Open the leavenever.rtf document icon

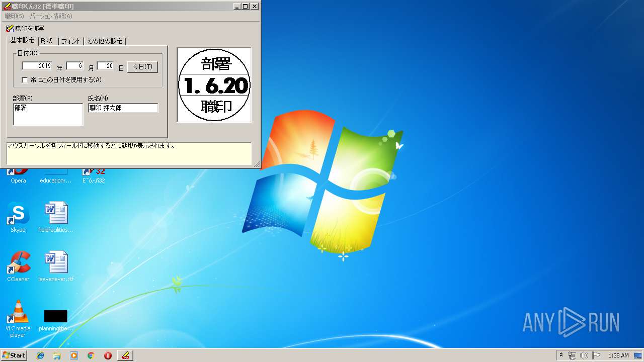click(56, 266)
